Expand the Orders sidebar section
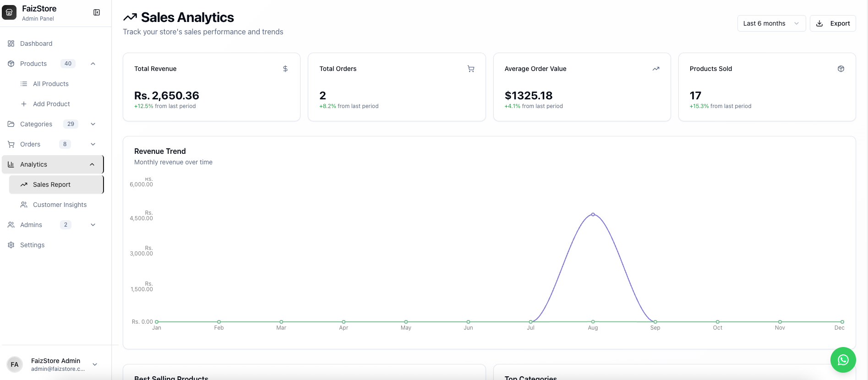Image resolution: width=868 pixels, height=380 pixels. [x=93, y=144]
